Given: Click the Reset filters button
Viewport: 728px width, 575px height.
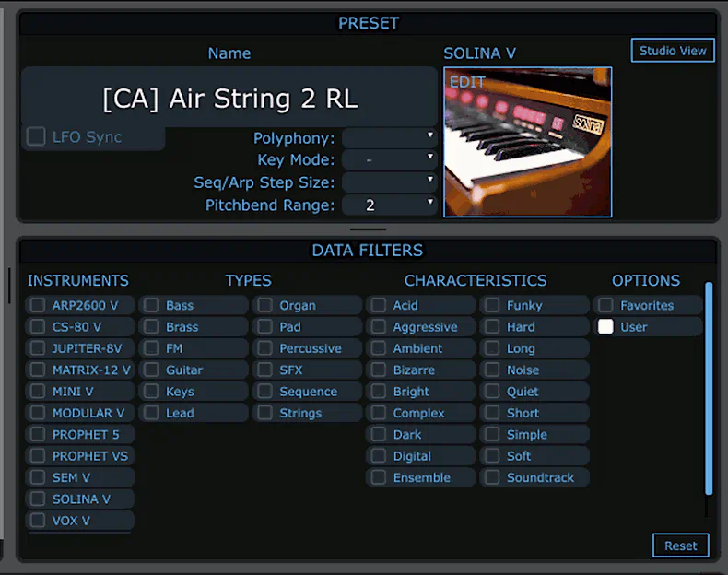Looking at the screenshot, I should click(681, 546).
